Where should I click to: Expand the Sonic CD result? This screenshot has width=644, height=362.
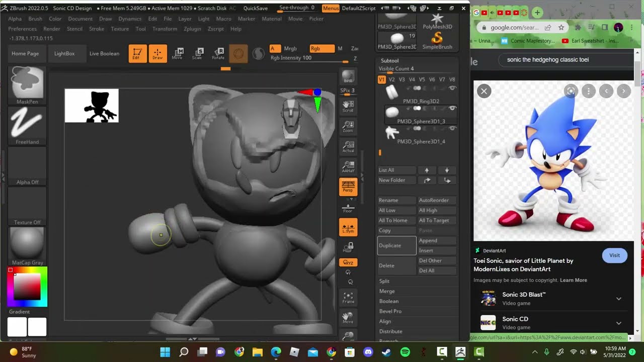tap(618, 323)
